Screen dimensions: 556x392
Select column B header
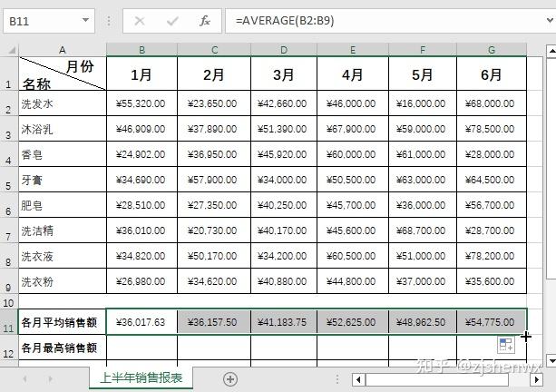click(141, 50)
